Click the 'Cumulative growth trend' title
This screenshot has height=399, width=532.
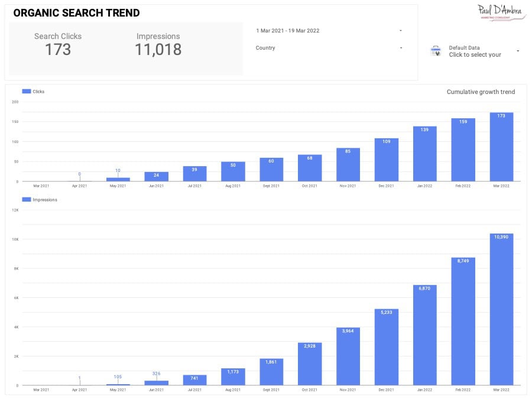point(481,92)
